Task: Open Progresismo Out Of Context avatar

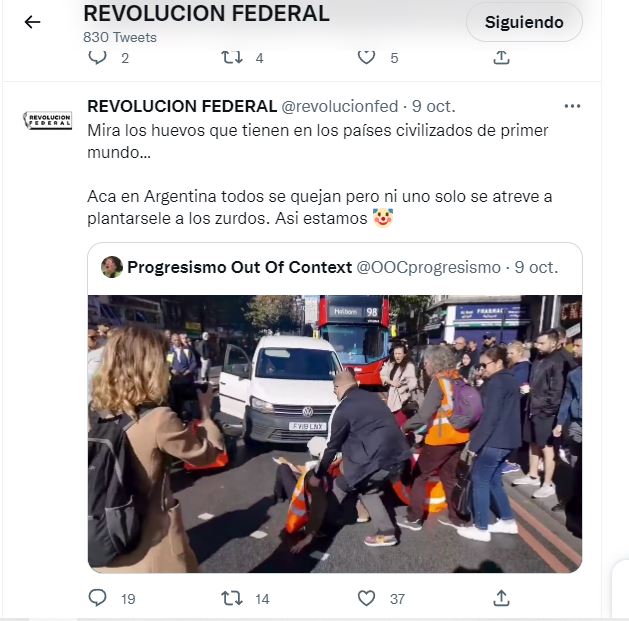Action: (x=112, y=267)
